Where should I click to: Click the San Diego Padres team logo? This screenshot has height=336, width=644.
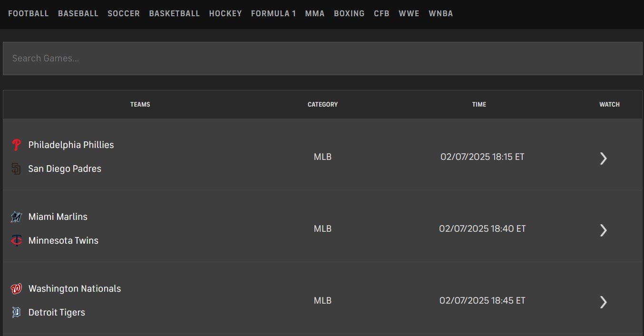click(16, 169)
